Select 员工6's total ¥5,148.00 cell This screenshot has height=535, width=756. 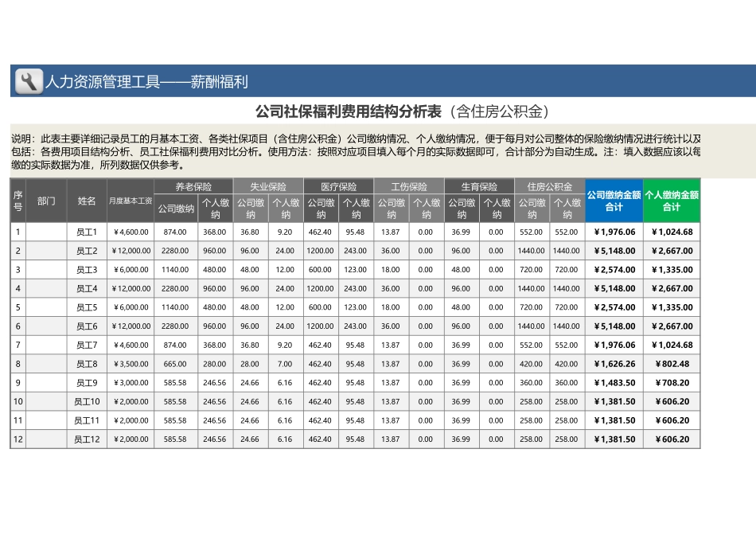click(x=615, y=326)
